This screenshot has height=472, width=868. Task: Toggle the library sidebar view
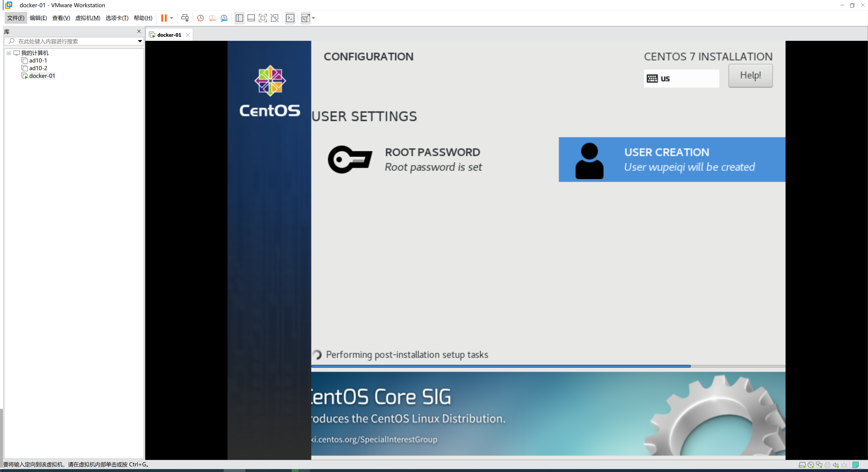(239, 18)
